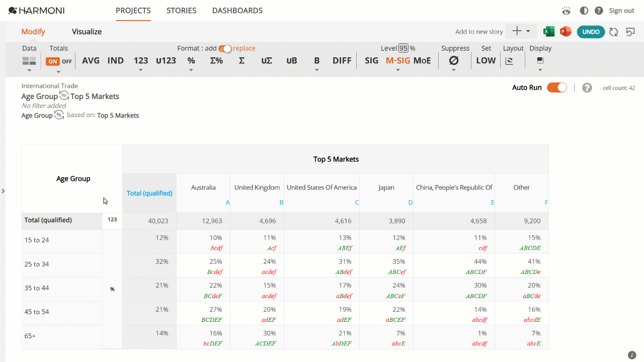Expand the Display options dropdown

click(x=540, y=63)
